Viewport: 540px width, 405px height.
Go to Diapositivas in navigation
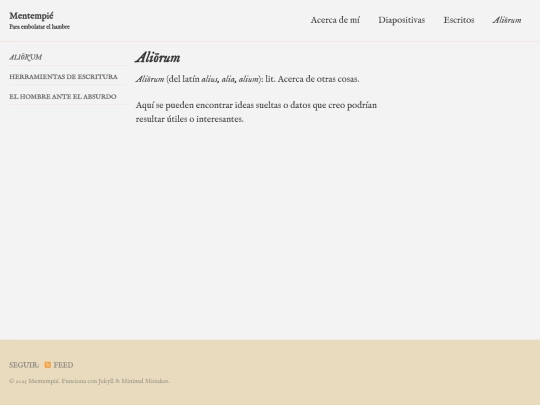pos(402,20)
